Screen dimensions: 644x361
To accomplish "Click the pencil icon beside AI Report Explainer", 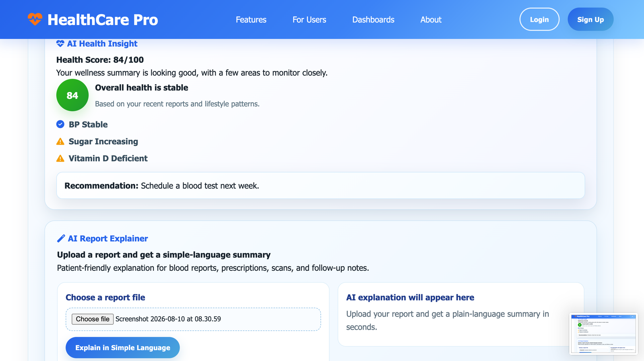I will (61, 239).
